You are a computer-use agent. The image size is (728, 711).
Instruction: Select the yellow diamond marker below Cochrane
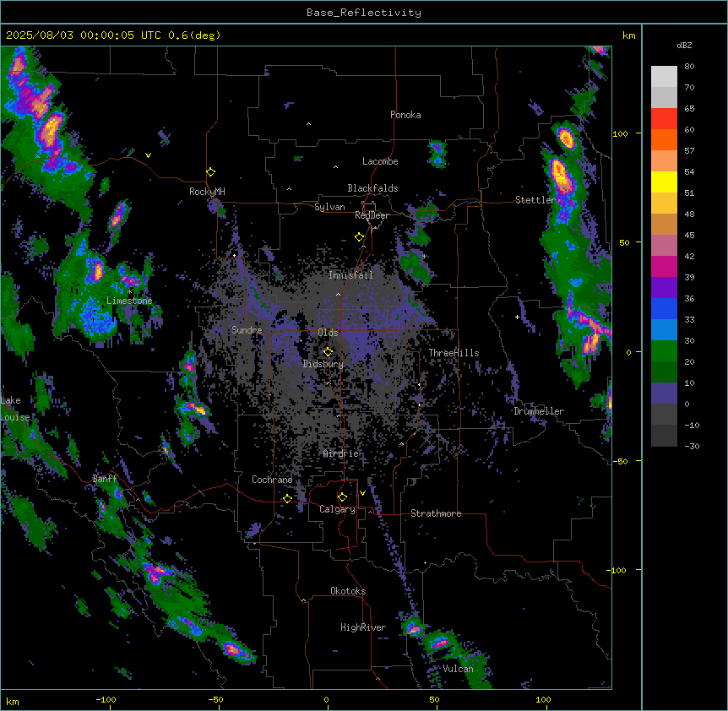point(287,498)
